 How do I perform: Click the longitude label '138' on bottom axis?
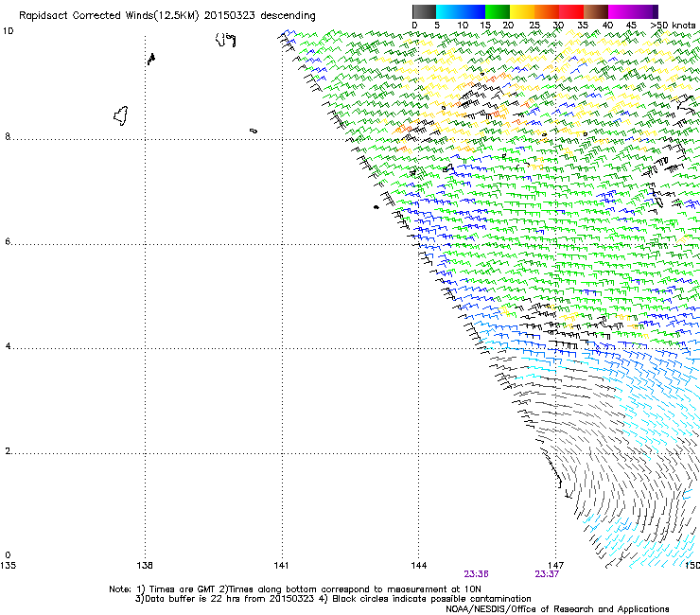coord(145,566)
